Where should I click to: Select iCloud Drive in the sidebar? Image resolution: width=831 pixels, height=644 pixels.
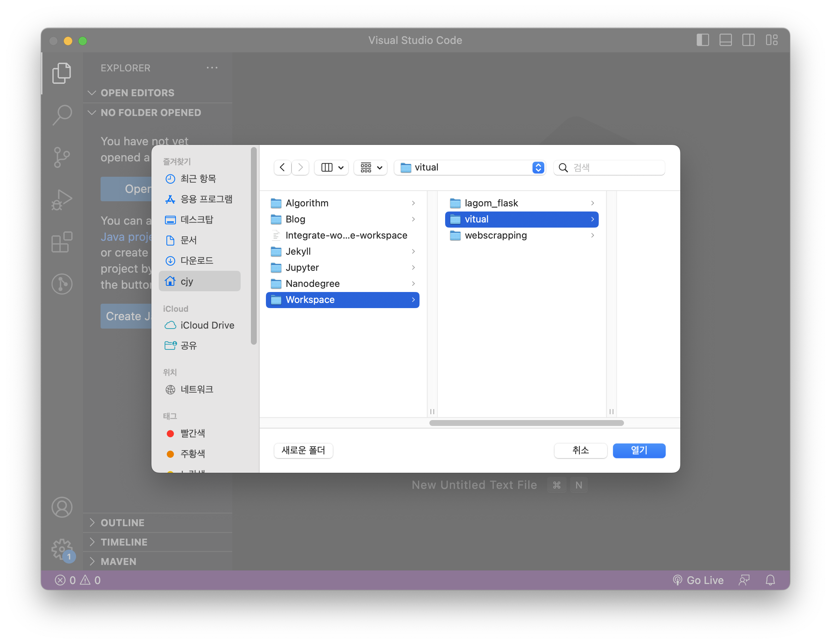[x=207, y=325]
